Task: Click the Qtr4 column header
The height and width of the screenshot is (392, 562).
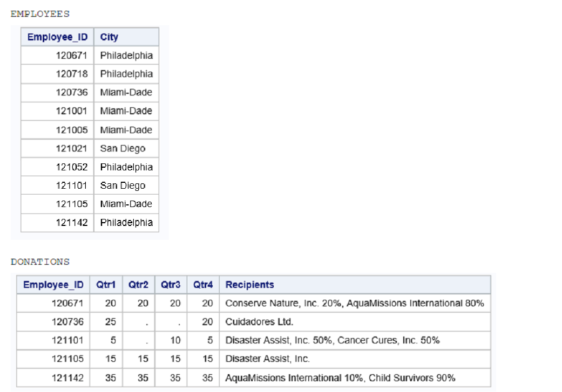Action: [203, 285]
